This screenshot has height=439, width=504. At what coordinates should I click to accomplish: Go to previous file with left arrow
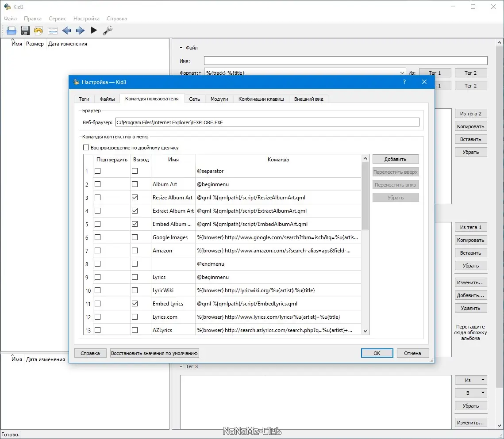66,31
